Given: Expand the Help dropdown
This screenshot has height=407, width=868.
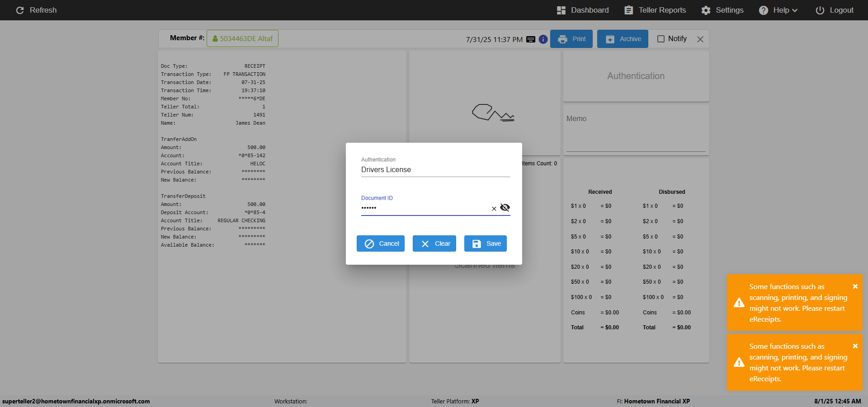Looking at the screenshot, I should (778, 10).
